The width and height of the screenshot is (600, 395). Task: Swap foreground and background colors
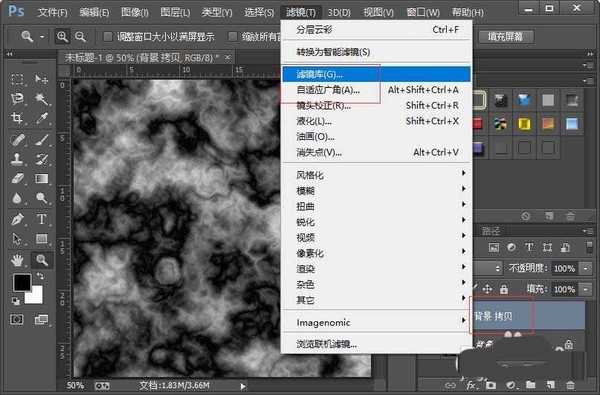coord(40,276)
